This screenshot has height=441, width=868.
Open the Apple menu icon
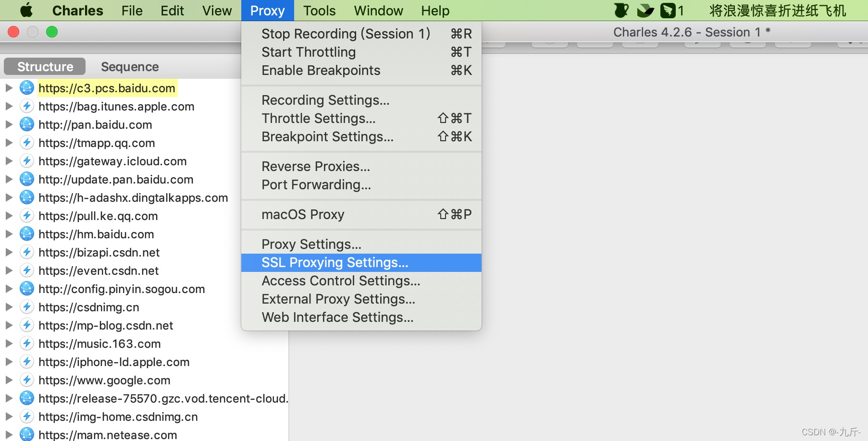point(26,10)
